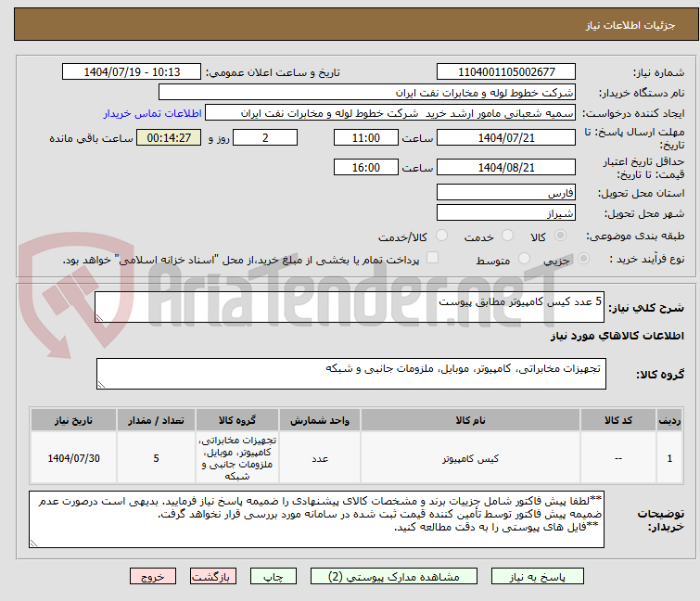Click the خروج exit button
Image resolution: width=700 pixels, height=601 pixels.
tap(153, 577)
